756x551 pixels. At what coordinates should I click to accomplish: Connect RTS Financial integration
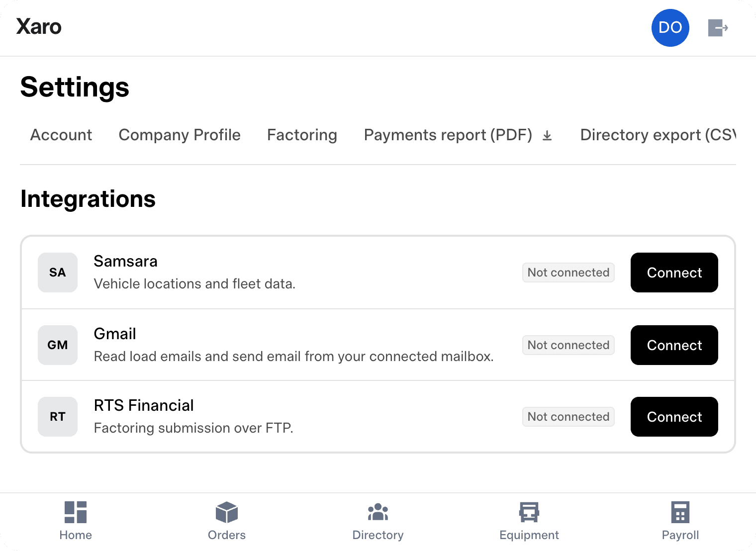(674, 417)
